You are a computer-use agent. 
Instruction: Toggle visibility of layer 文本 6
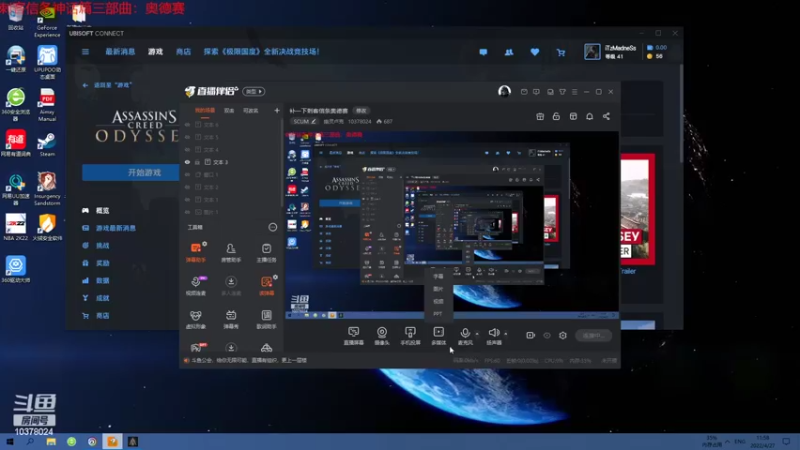187,124
